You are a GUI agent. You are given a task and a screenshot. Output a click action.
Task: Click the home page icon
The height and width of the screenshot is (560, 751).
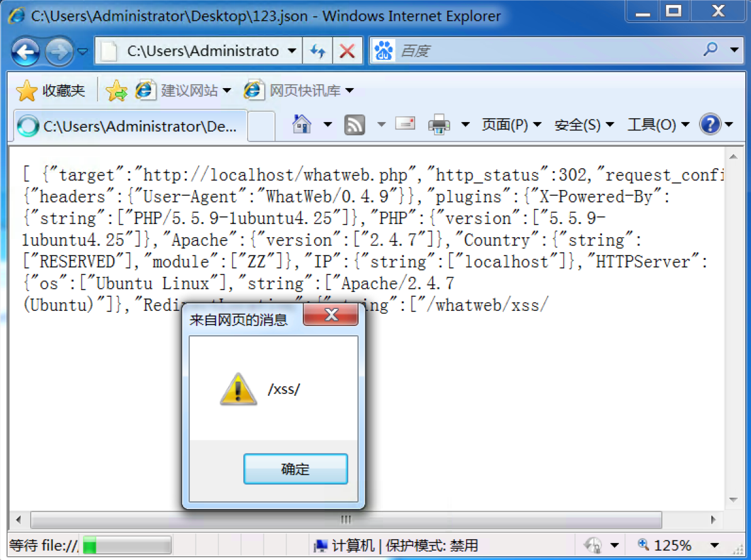[x=303, y=124]
